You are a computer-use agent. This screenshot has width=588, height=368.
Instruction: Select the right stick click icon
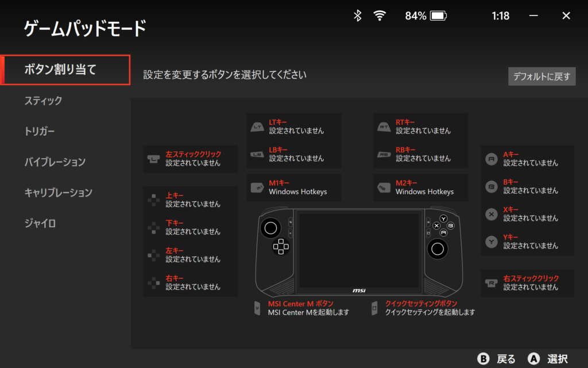click(492, 283)
